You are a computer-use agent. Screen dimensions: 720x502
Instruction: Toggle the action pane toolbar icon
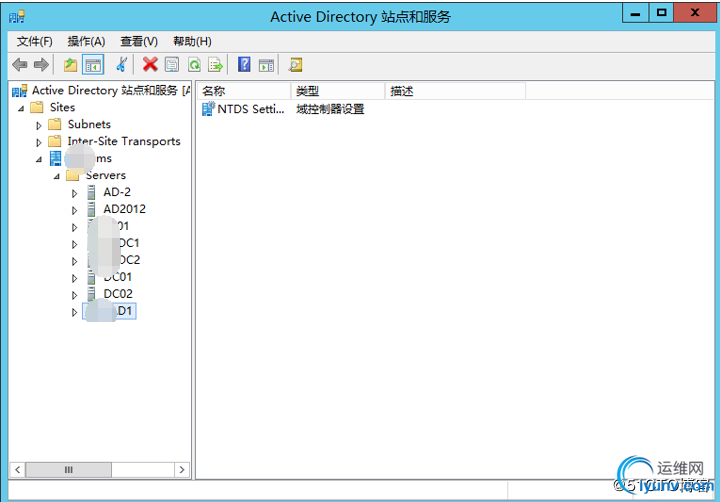click(x=266, y=65)
